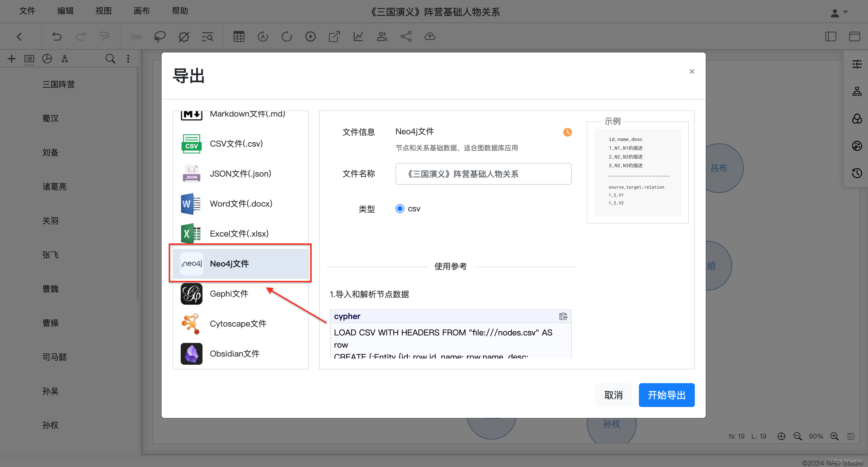Open the share icon in the toolbar

click(x=406, y=36)
